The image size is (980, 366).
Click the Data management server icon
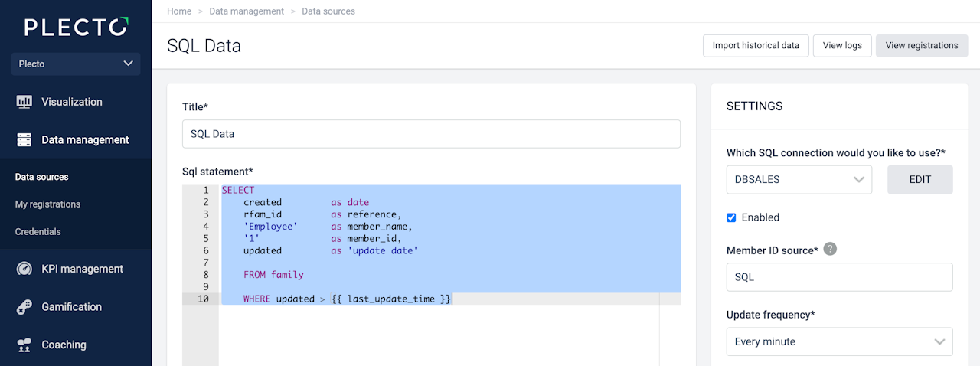coord(24,140)
